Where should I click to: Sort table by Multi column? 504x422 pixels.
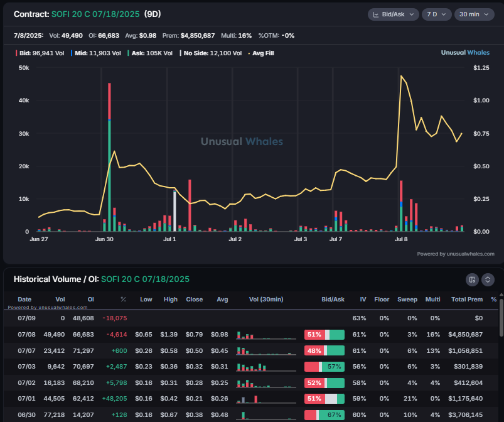point(432,300)
